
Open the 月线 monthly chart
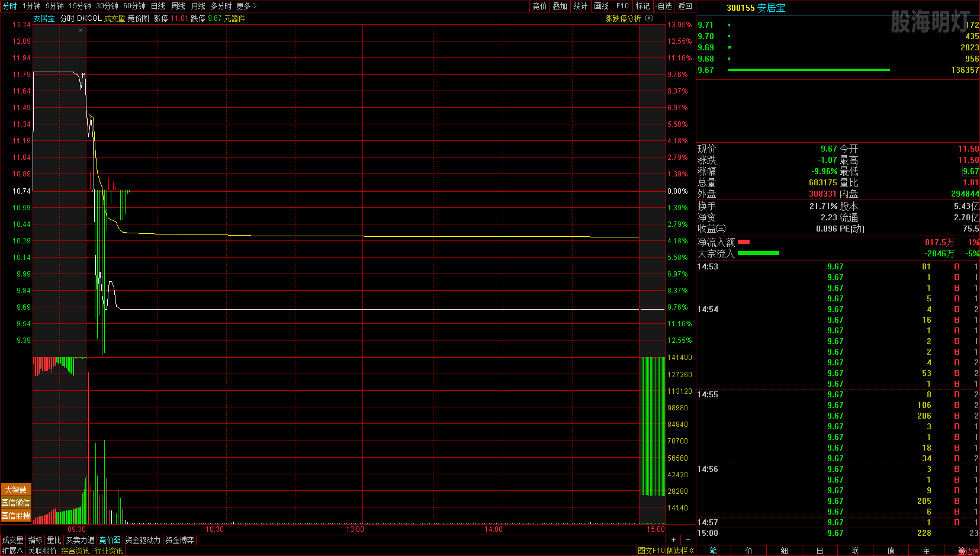pyautogui.click(x=198, y=6)
